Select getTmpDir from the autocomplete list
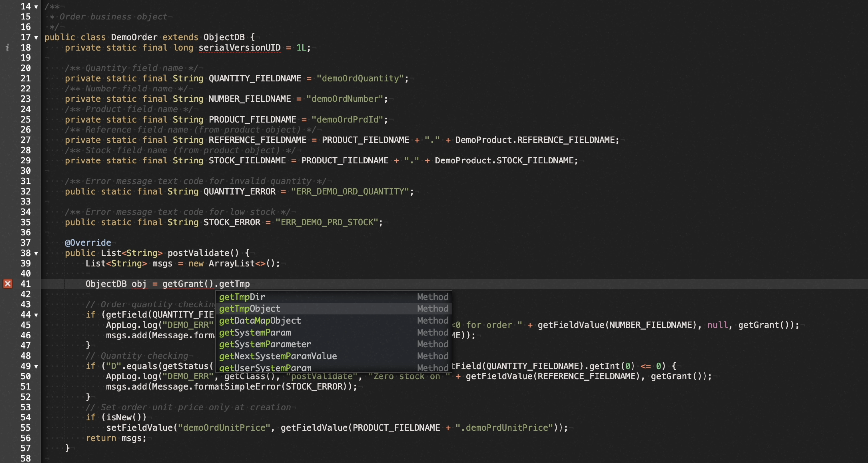Screen dimensions: 868x463 pyautogui.click(x=242, y=297)
